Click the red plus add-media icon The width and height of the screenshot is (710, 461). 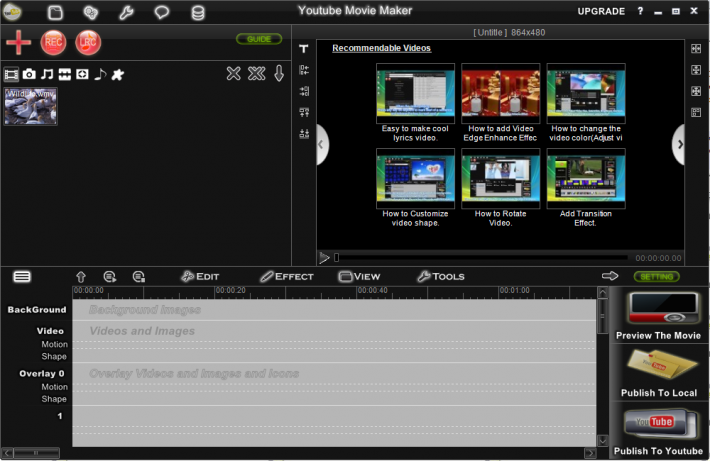click(19, 43)
